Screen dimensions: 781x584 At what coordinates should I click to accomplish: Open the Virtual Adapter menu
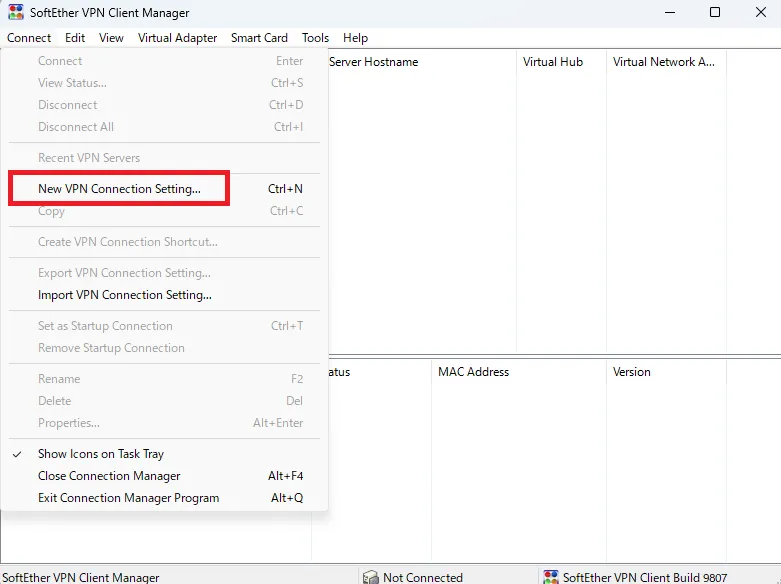coord(177,38)
